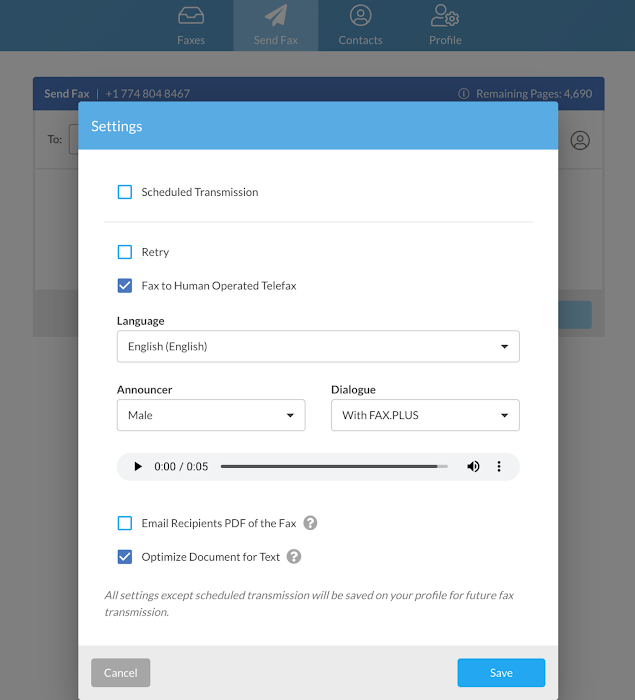Uncheck Fax to Human Operated Telefax

125,286
